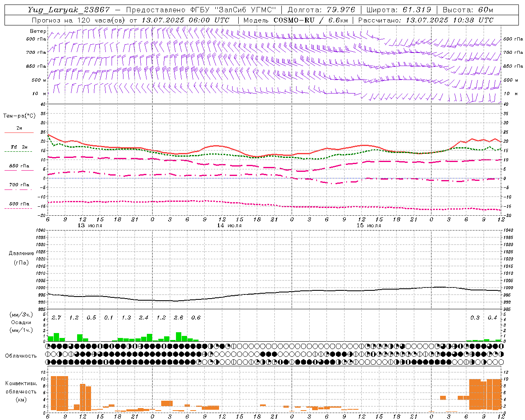Click the Широта: 61.319 value

point(399,10)
